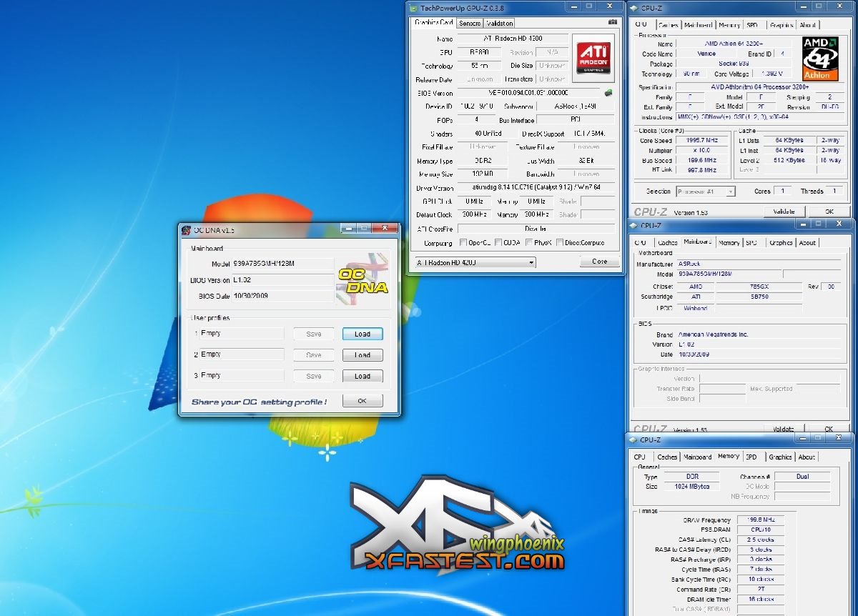Click the "1024 MBytes" memory size value
Image resolution: width=858 pixels, height=616 pixels.
click(693, 487)
